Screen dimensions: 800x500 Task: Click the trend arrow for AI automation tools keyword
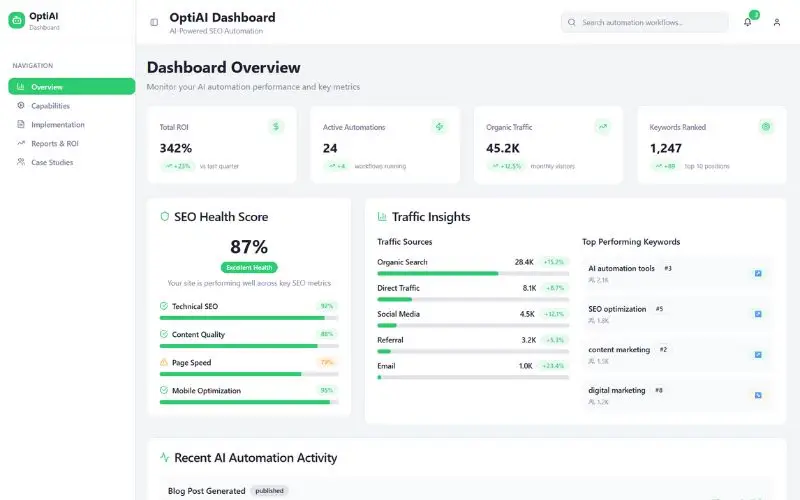[x=758, y=273]
